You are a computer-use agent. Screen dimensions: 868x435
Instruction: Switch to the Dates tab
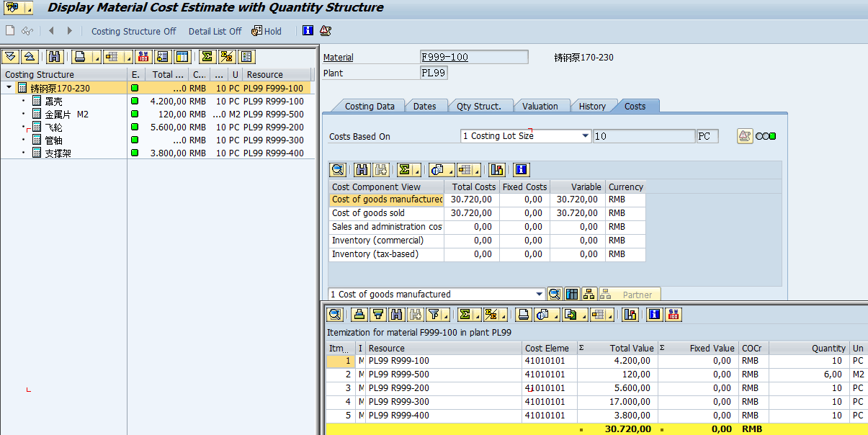tap(424, 106)
